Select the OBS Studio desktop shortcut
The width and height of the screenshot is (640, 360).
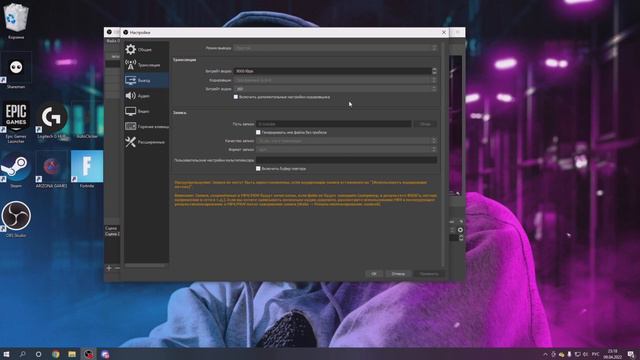tap(16, 220)
